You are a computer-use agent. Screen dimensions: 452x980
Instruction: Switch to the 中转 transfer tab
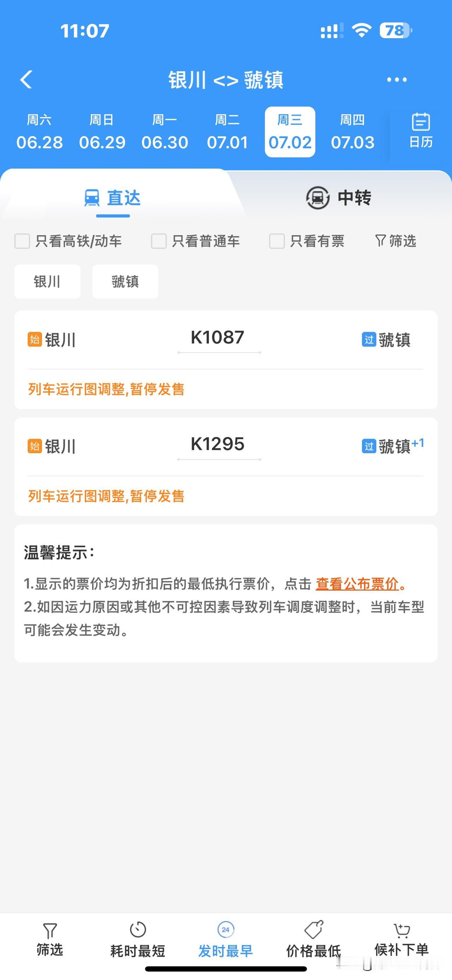(338, 198)
